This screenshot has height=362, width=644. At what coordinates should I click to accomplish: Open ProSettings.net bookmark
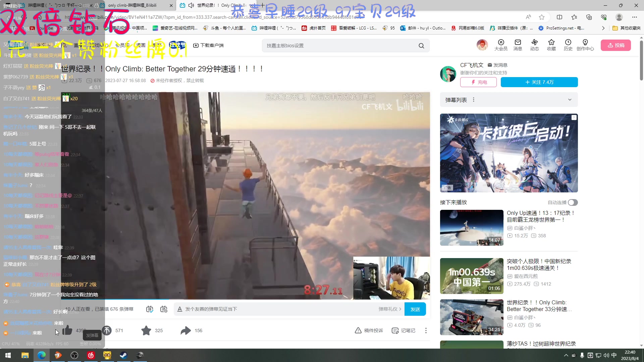pos(561,28)
